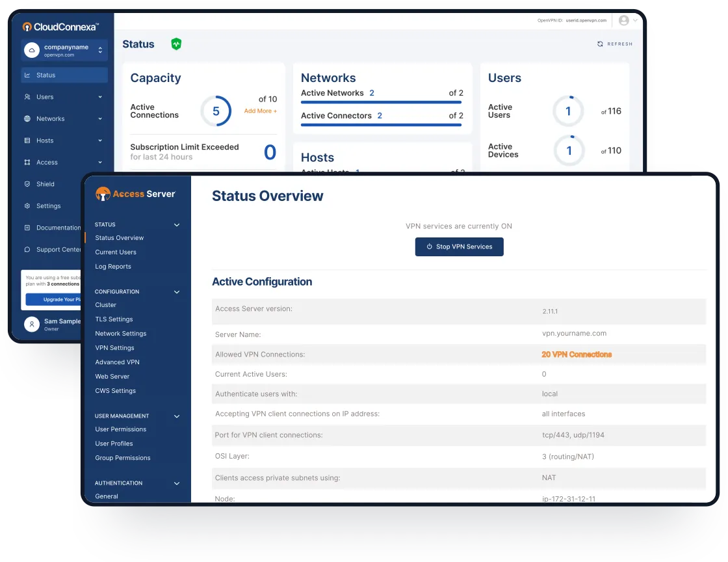The height and width of the screenshot is (562, 728).
Task: Open General authentication page
Action: point(107,496)
